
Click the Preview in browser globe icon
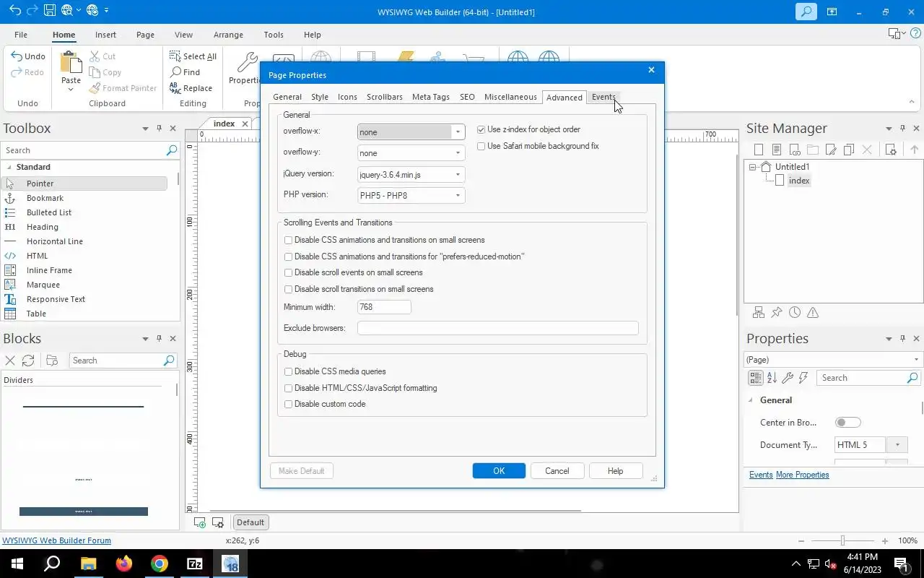coord(66,10)
